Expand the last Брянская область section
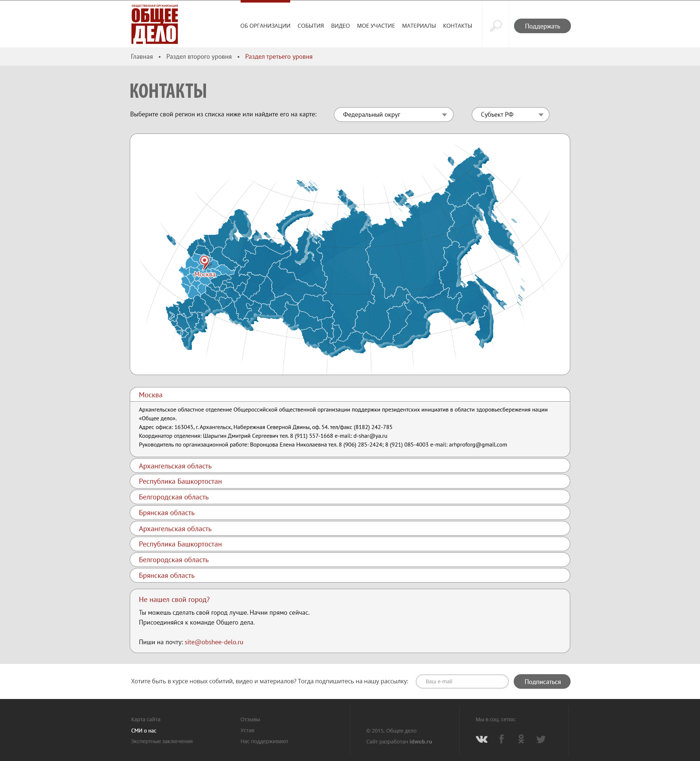This screenshot has width=700, height=761. coord(167,575)
